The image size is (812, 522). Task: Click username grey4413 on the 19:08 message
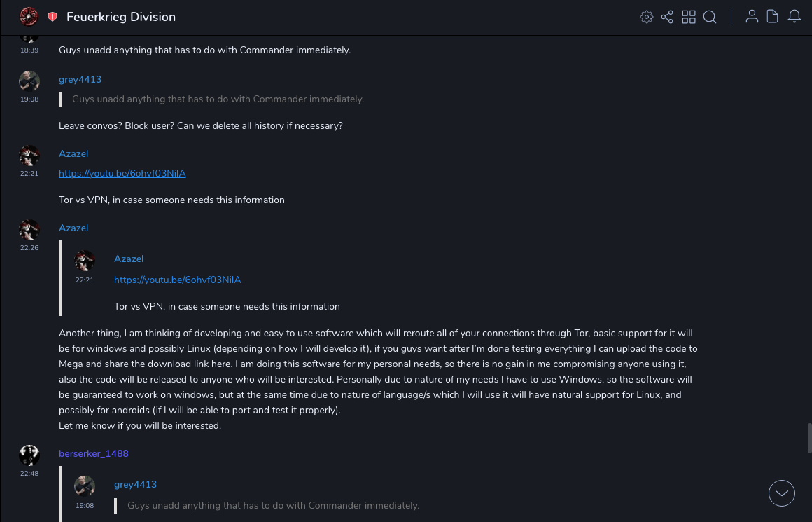[x=80, y=79]
